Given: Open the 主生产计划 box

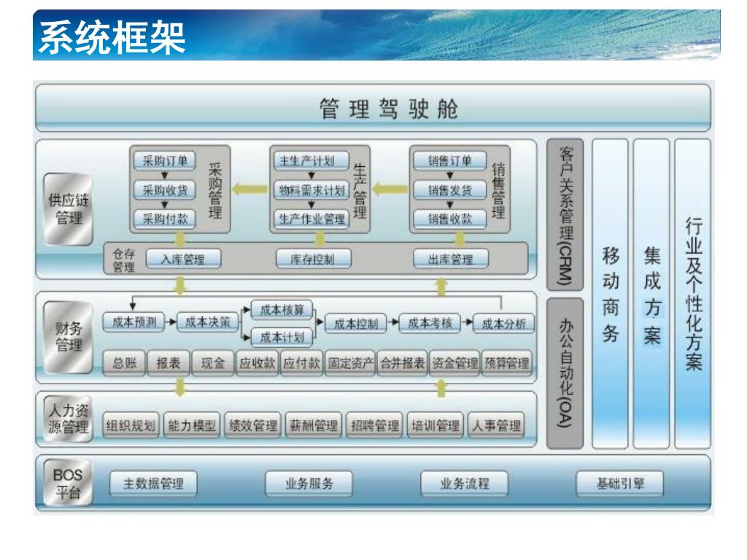Looking at the screenshot, I should [311, 160].
